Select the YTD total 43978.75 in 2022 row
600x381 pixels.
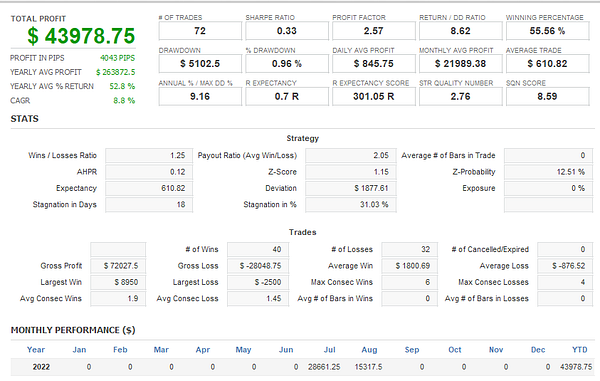576,367
